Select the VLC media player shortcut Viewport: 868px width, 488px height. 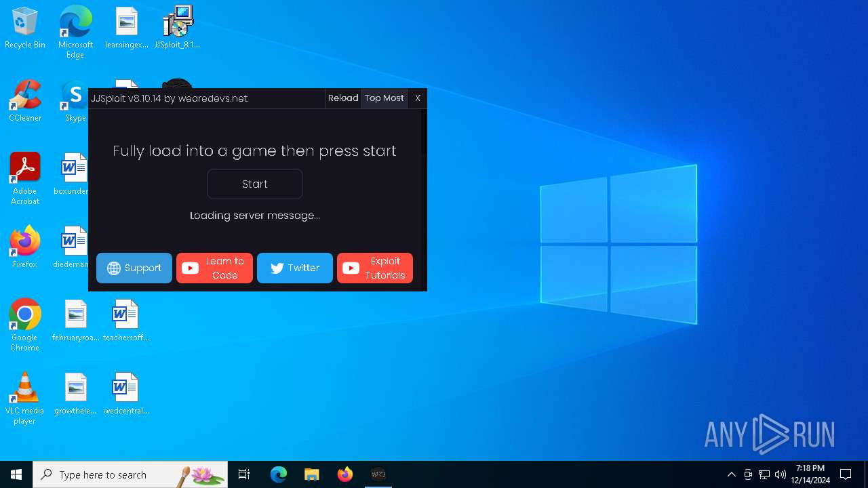click(25, 399)
